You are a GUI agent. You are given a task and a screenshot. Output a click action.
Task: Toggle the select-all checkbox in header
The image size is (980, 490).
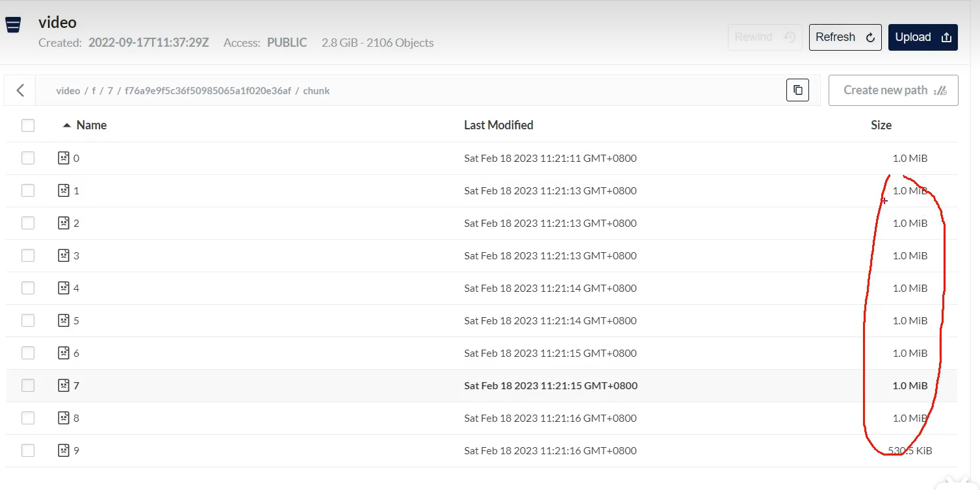point(28,125)
